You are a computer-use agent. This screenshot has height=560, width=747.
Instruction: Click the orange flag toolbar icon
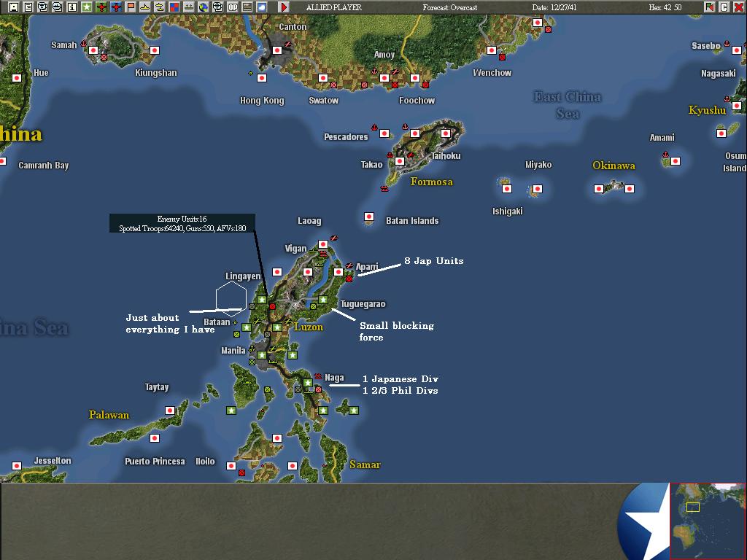click(131, 7)
